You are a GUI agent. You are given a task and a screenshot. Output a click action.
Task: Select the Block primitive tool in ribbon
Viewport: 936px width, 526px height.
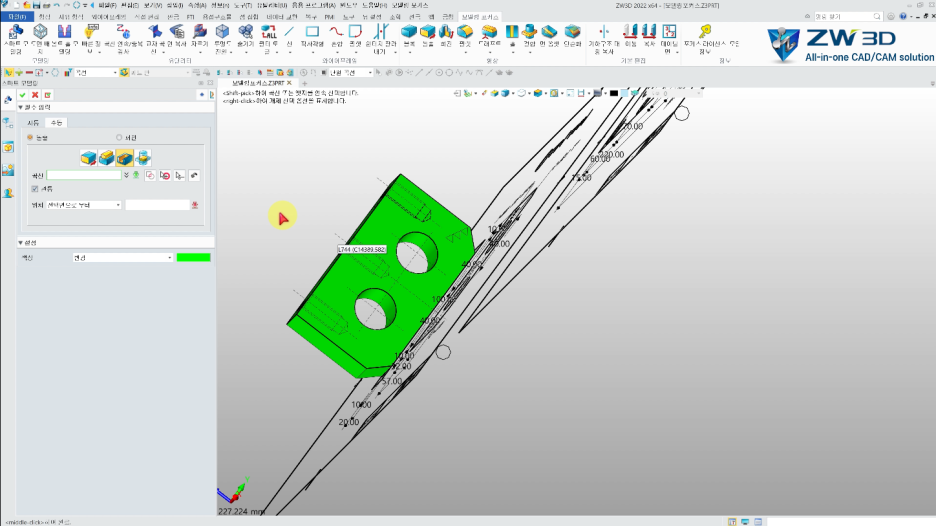[409, 36]
